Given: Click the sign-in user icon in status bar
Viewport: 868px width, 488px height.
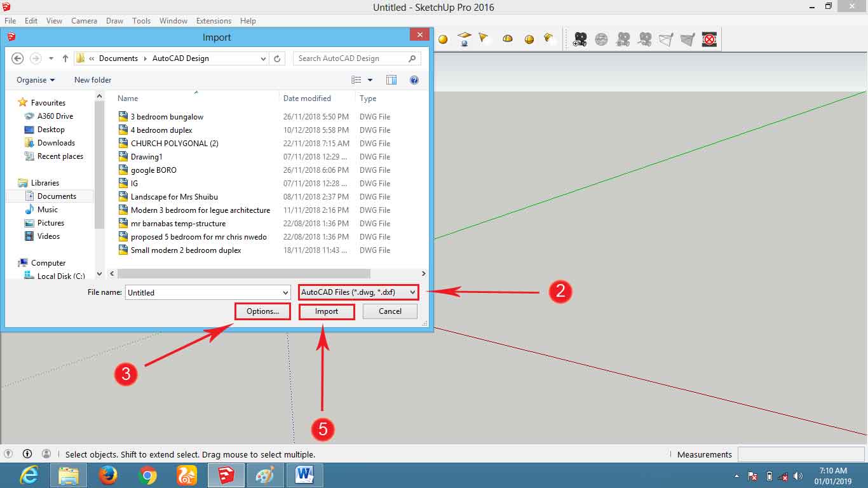Looking at the screenshot, I should pos(46,454).
